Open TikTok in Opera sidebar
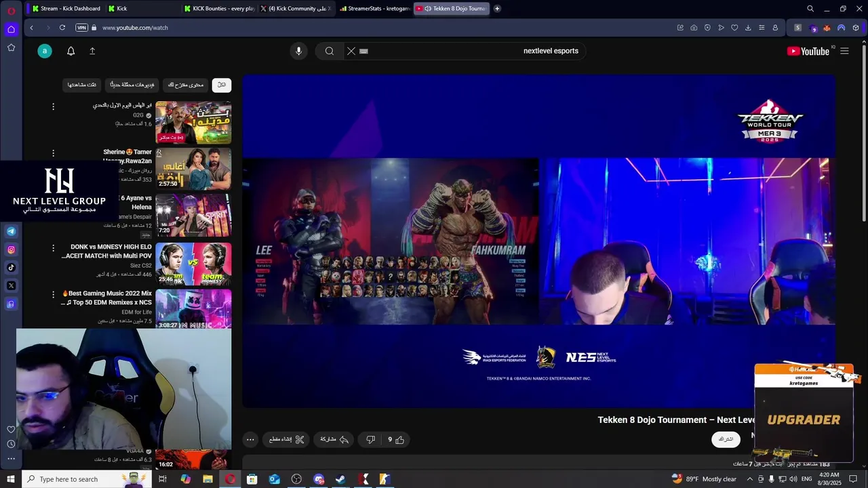 pyautogui.click(x=11, y=267)
